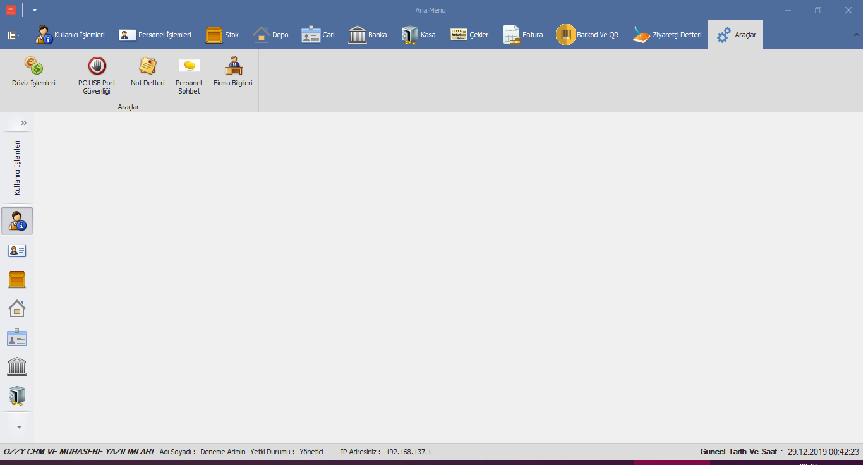The width and height of the screenshot is (868, 465).
Task: Click the Yönetici authorization status
Action: (x=311, y=452)
